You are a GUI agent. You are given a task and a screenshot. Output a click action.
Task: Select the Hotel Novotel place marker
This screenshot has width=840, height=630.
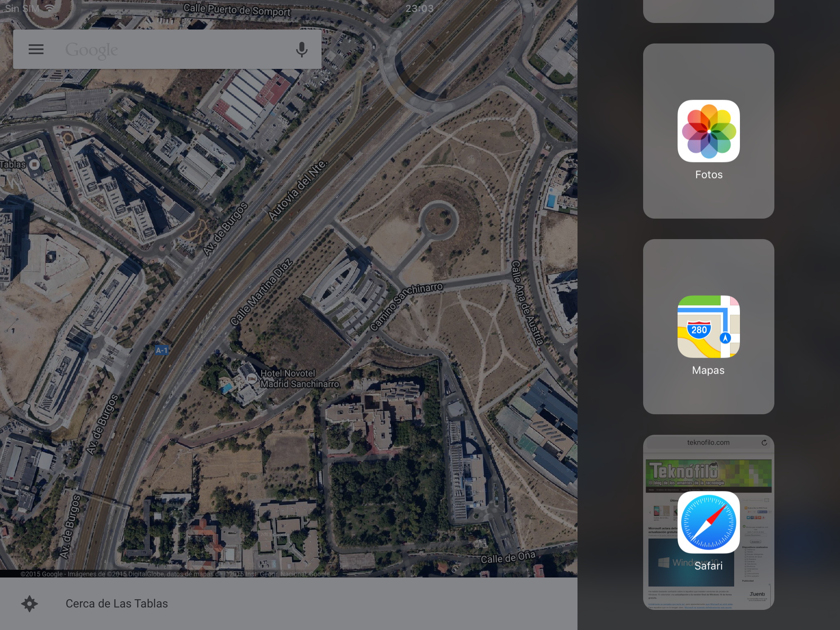[x=251, y=379]
